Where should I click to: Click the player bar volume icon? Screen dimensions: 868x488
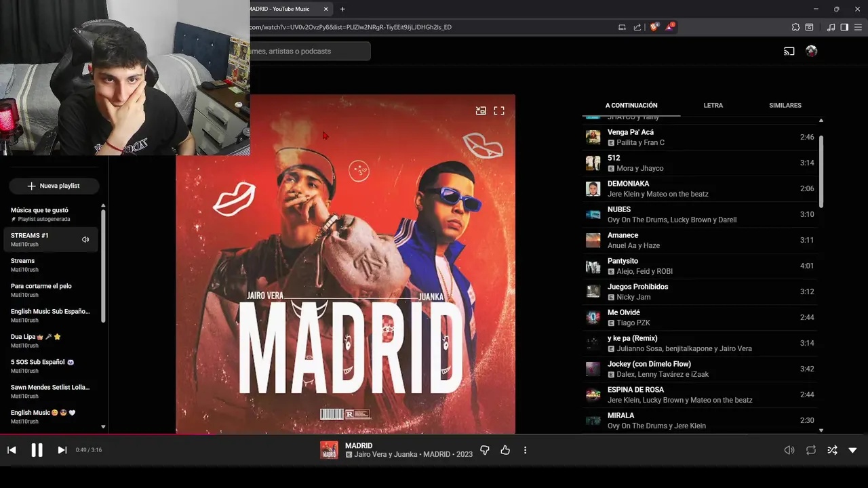(x=789, y=450)
